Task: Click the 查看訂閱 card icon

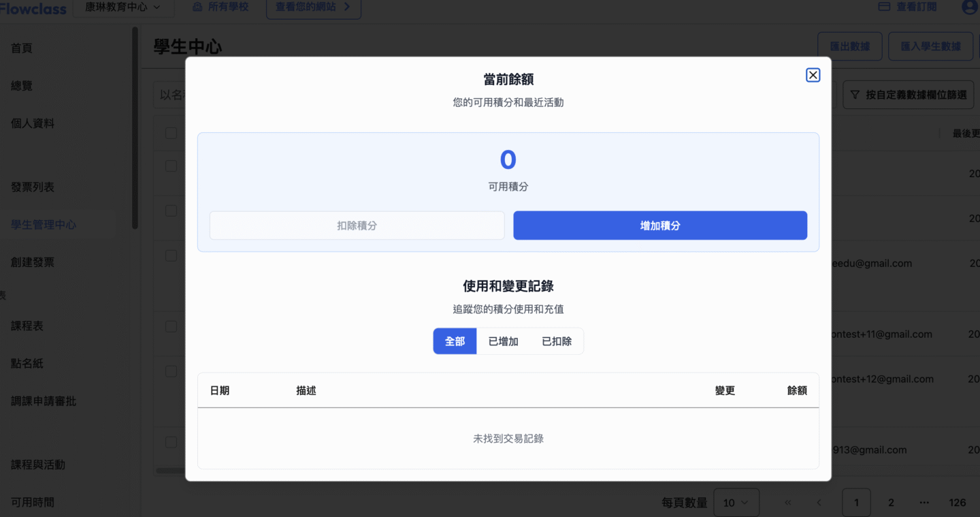Action: (x=884, y=7)
